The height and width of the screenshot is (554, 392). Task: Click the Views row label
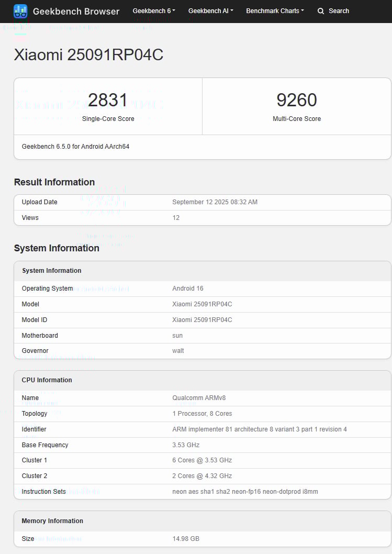click(x=30, y=218)
